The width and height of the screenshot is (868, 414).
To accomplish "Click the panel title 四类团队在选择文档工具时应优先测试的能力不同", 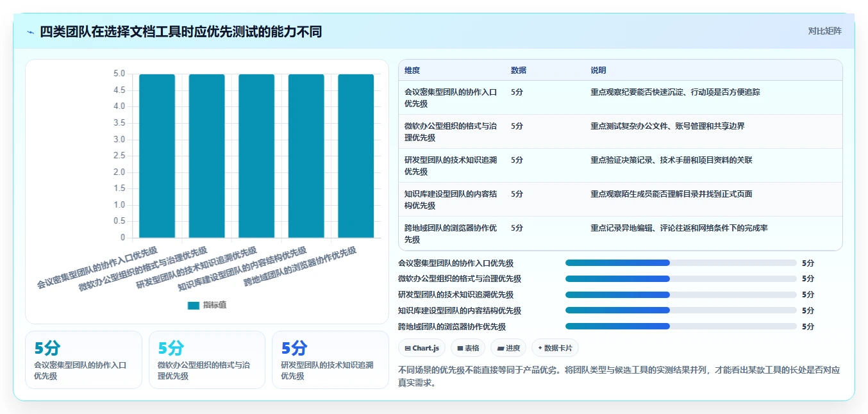I will tap(181, 32).
